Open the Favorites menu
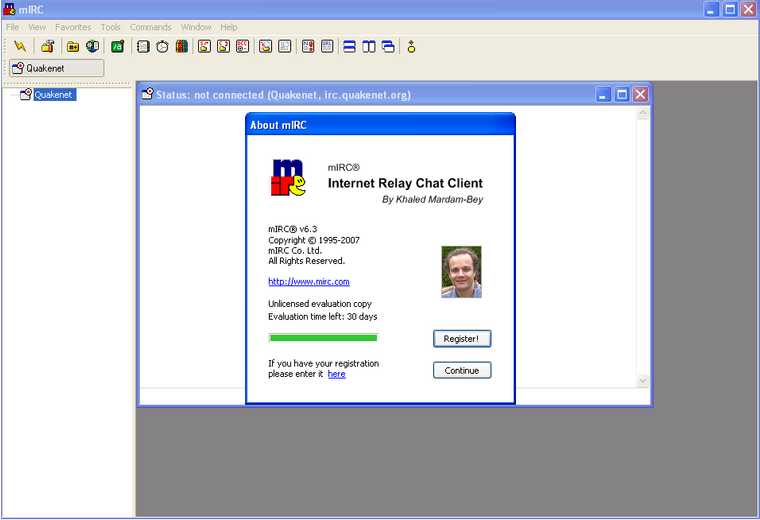 [73, 27]
